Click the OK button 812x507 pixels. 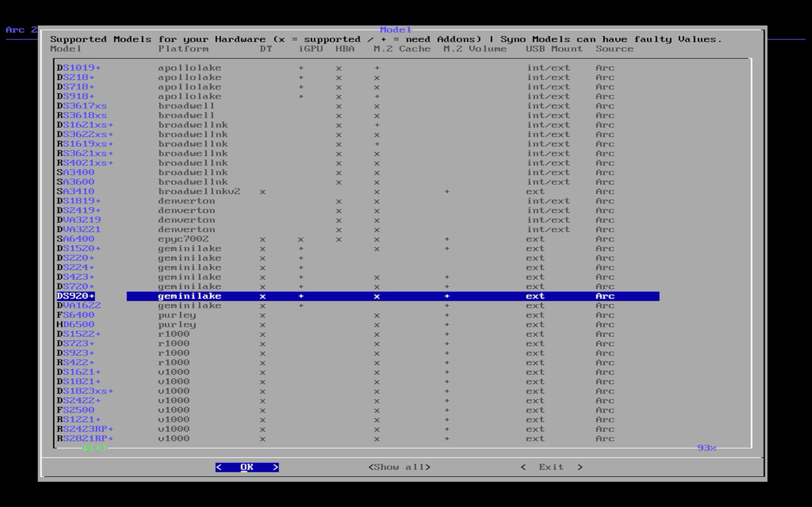click(247, 467)
